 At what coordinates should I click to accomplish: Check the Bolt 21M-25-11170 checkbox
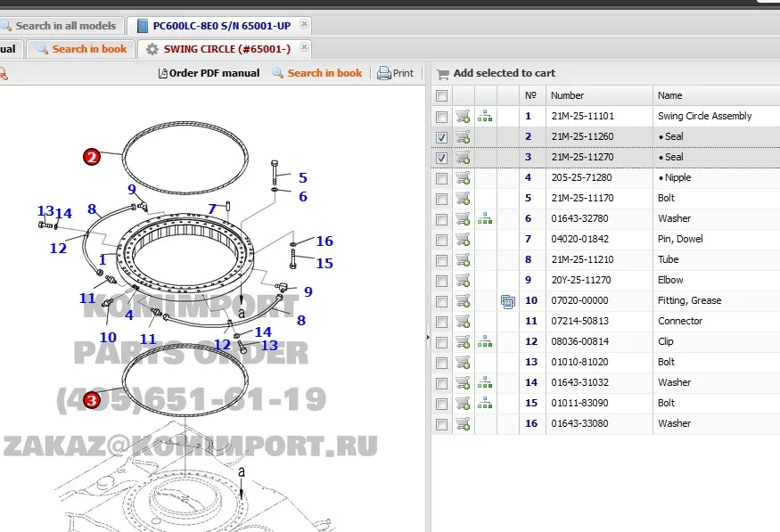click(x=441, y=199)
